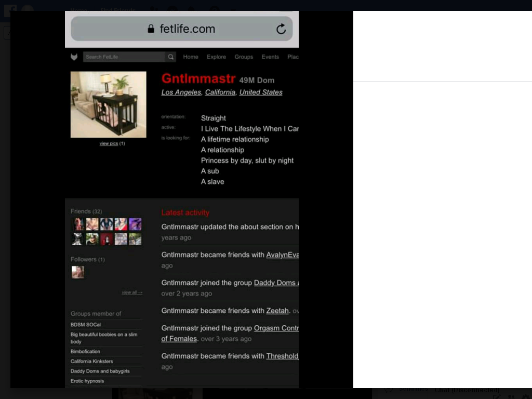Screen dimensions: 532x399
Task: Focus the Search FetLife field
Action: pos(124,57)
